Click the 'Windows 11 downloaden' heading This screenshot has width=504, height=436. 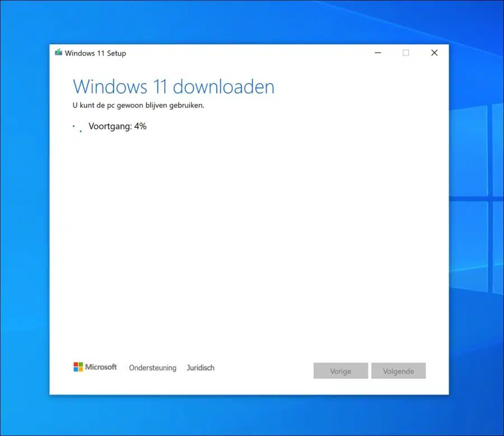pyautogui.click(x=174, y=86)
